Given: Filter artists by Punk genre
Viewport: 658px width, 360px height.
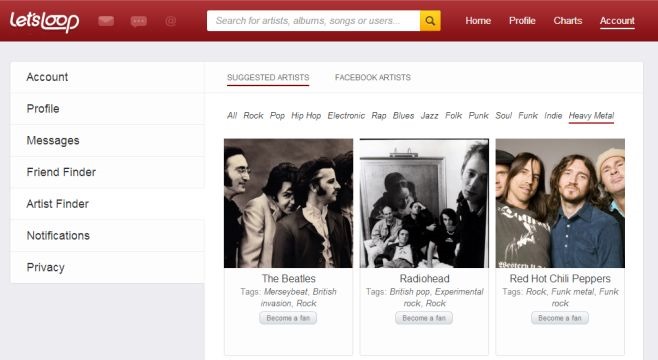Looking at the screenshot, I should click(x=478, y=115).
